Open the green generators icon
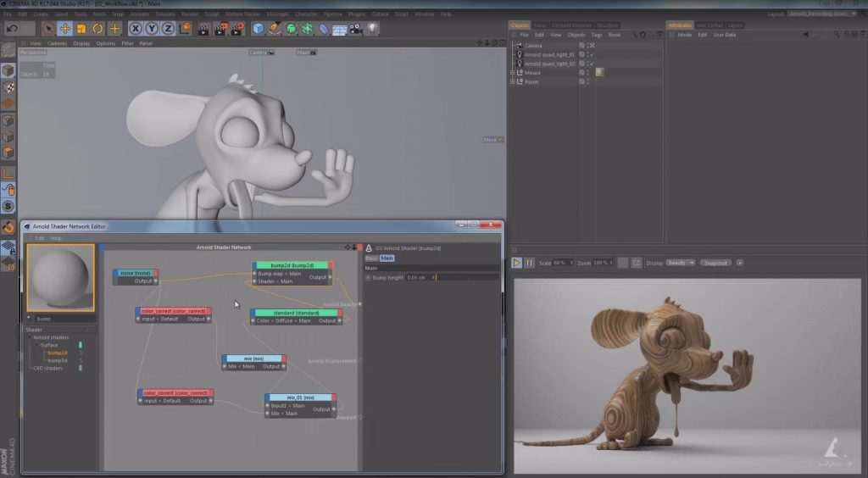Screen dimensions: 868x478 pyautogui.click(x=292, y=28)
